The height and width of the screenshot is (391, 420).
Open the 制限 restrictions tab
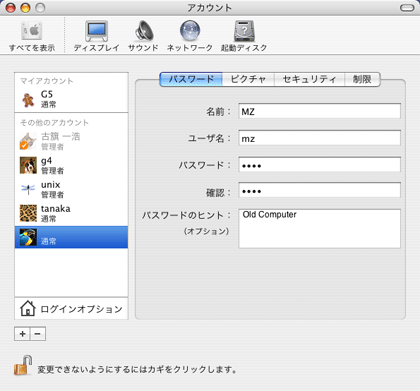point(362,79)
